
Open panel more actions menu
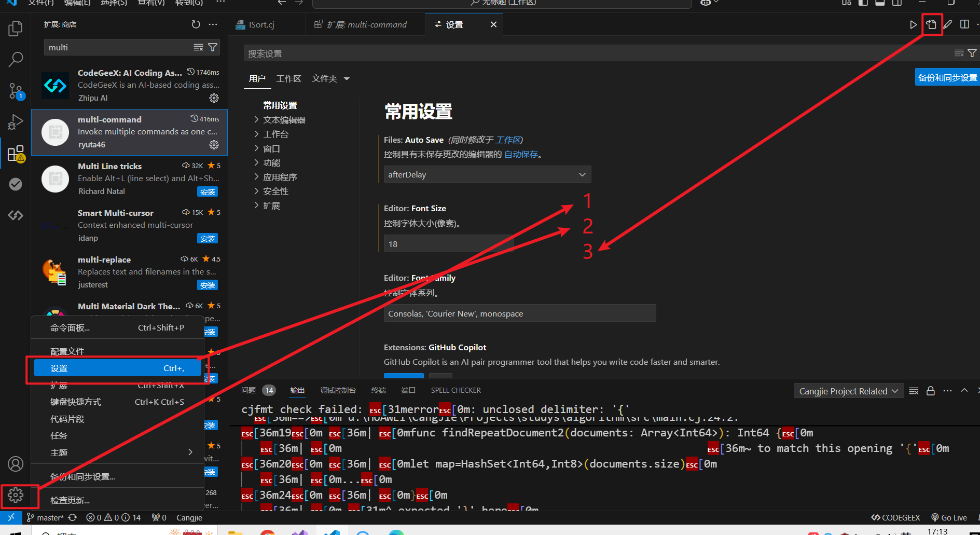click(x=947, y=391)
